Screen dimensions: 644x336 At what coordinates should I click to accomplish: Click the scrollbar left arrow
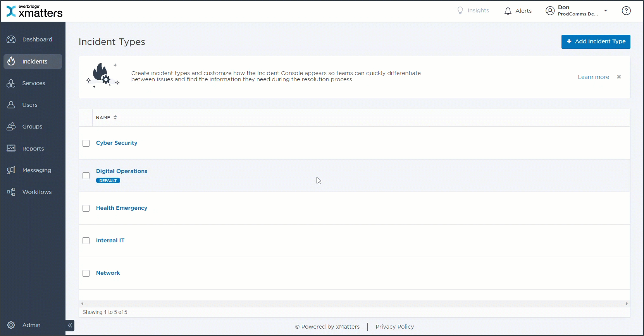click(82, 304)
